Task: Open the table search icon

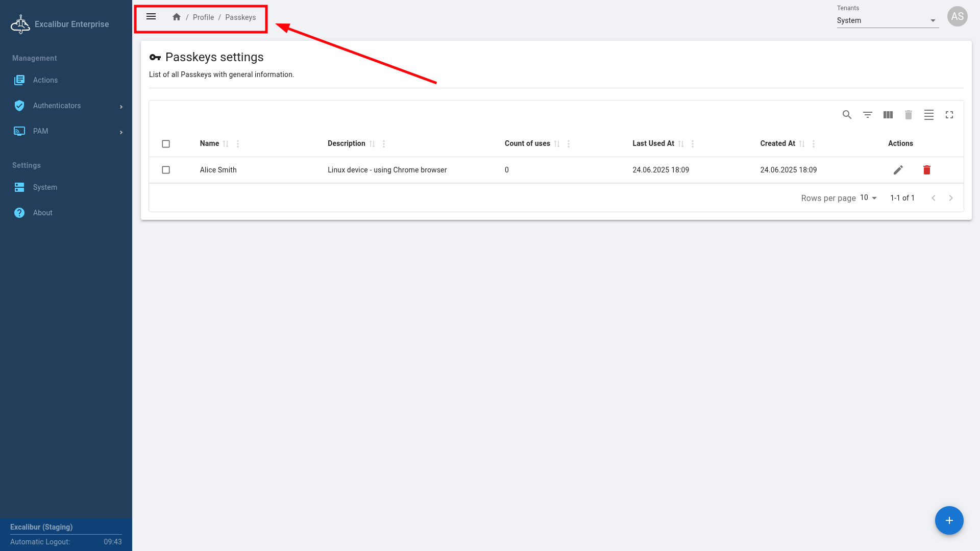Action: click(x=847, y=115)
